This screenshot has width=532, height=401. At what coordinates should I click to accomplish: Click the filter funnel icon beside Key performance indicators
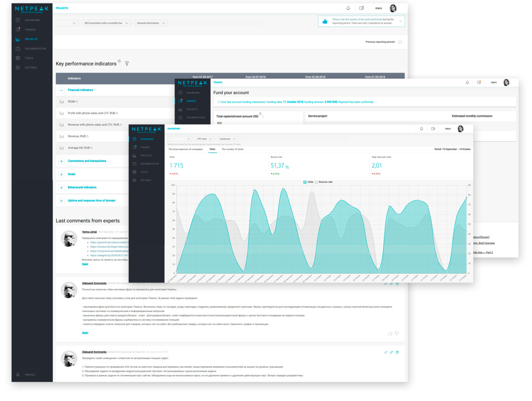(x=127, y=64)
